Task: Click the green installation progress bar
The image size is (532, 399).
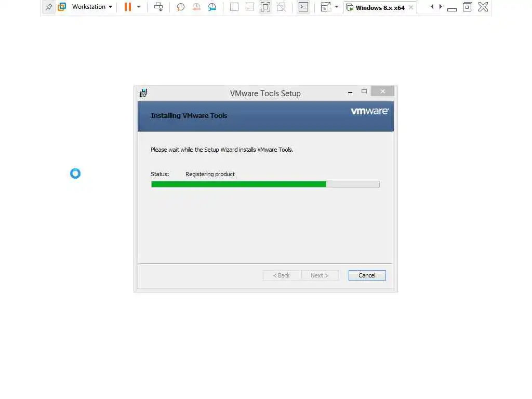Action: [x=265, y=184]
